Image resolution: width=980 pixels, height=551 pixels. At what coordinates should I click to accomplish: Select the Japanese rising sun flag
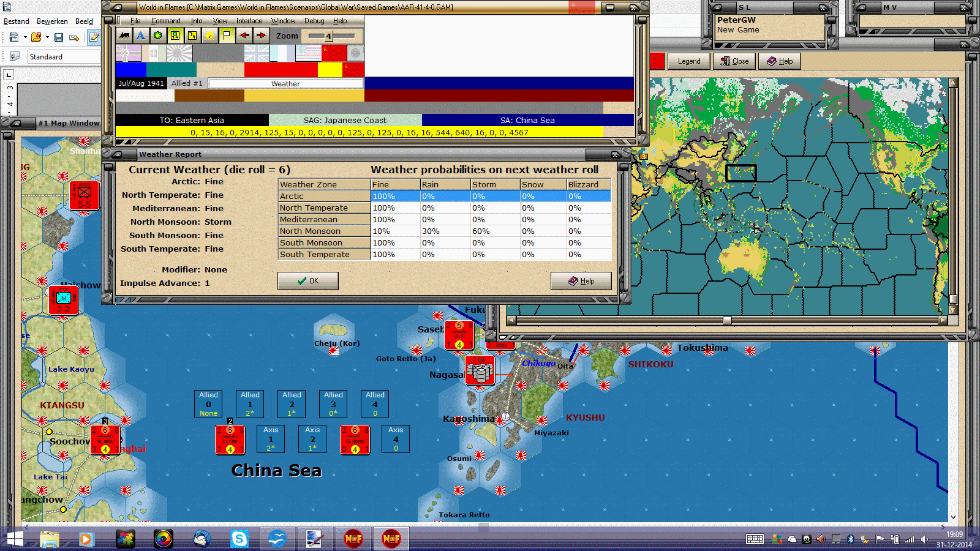point(179,53)
